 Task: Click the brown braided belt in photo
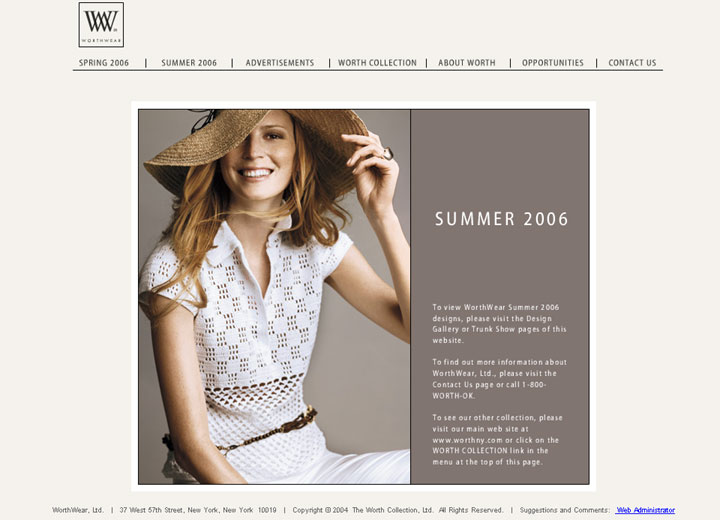(x=269, y=430)
